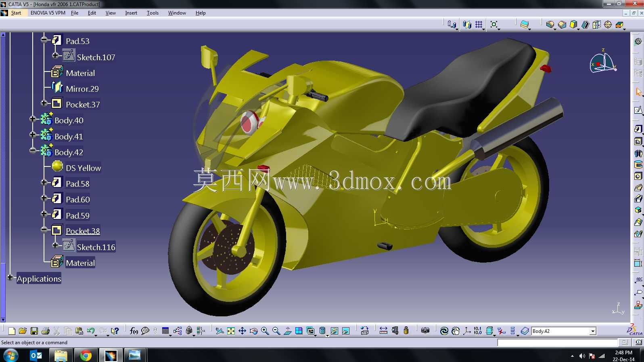
Task: Click the tree vertical scrollbar
Action: coord(3,177)
